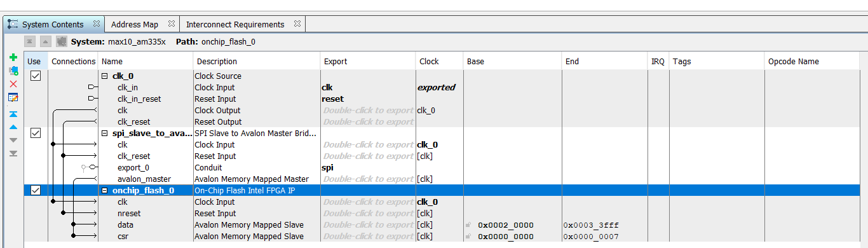
Task: Click the Connections column header
Action: [73, 61]
